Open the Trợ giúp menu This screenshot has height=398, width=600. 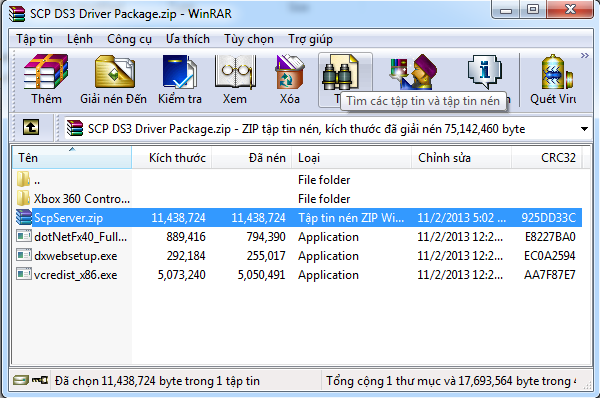coord(310,39)
